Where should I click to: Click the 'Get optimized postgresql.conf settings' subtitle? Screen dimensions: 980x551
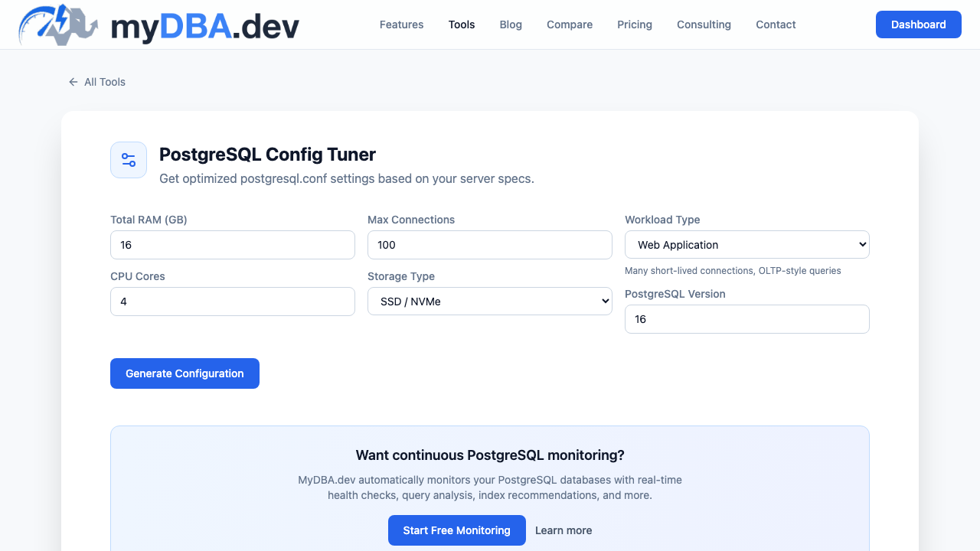coord(347,179)
